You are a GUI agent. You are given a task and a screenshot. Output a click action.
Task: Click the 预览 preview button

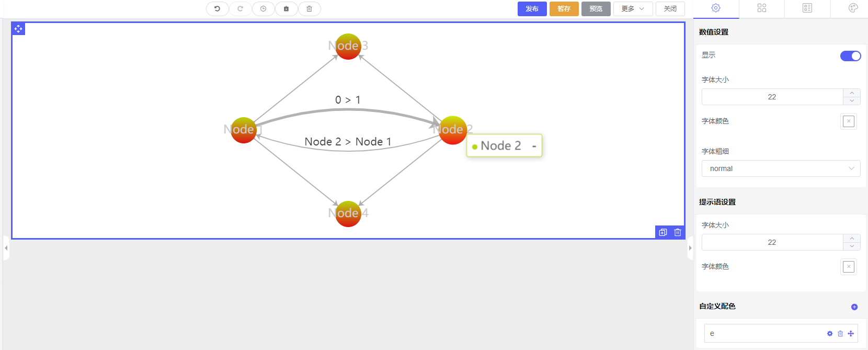click(596, 9)
